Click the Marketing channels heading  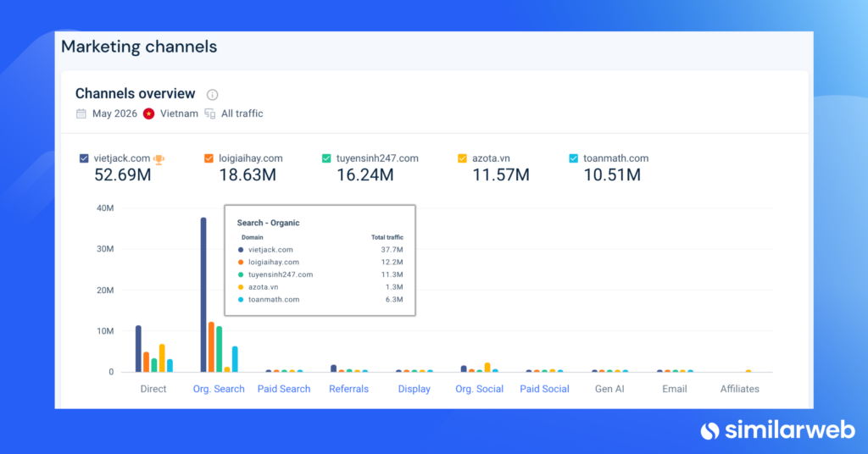[139, 47]
